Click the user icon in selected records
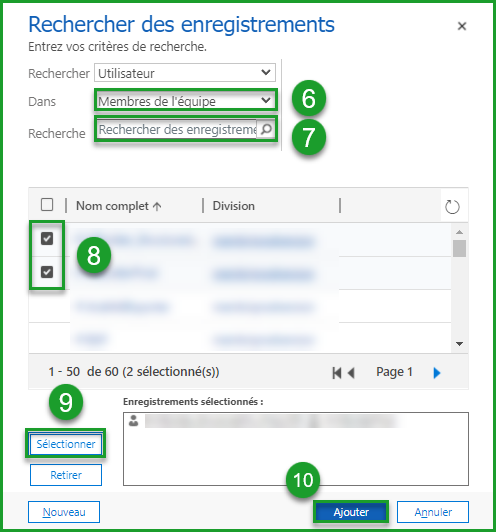 (134, 421)
